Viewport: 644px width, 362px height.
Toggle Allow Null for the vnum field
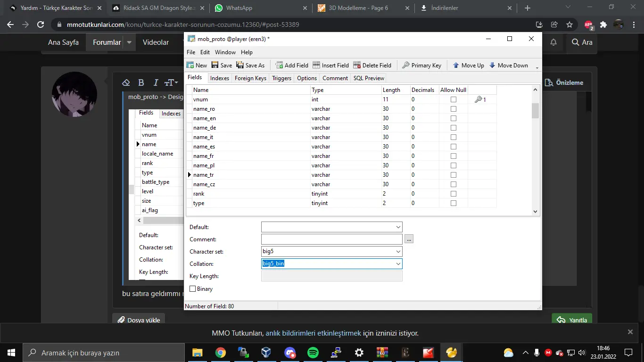(454, 99)
